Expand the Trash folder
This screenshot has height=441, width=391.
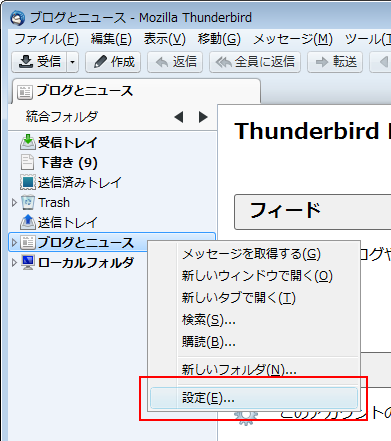point(14,202)
